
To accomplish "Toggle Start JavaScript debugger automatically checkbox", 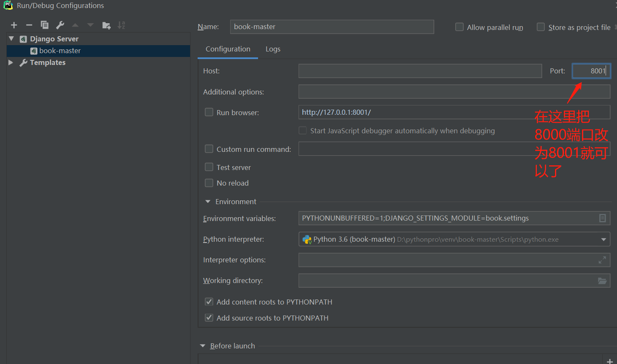I will (x=303, y=130).
